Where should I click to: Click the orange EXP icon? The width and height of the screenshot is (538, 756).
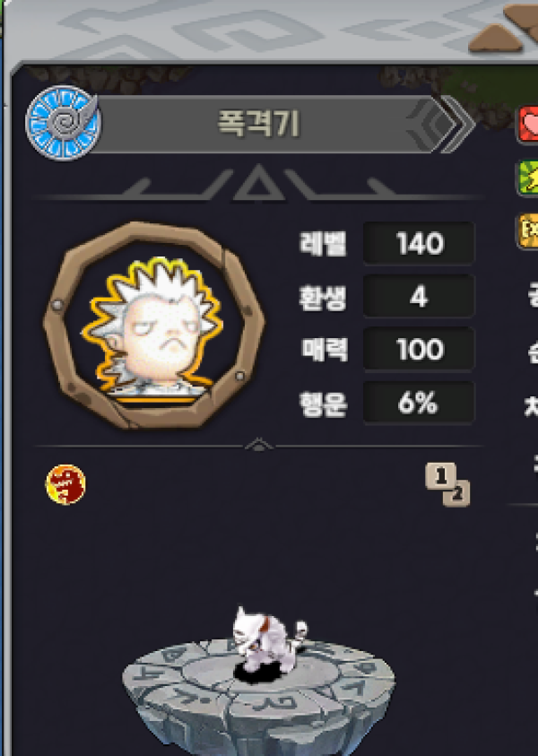pos(528,231)
